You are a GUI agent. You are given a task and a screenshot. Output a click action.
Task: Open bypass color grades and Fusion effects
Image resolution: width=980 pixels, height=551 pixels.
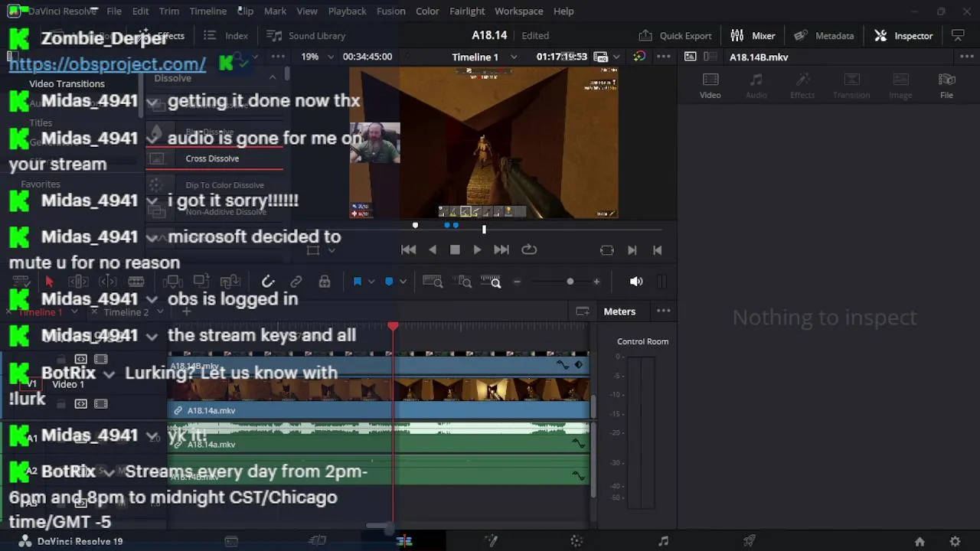click(639, 57)
